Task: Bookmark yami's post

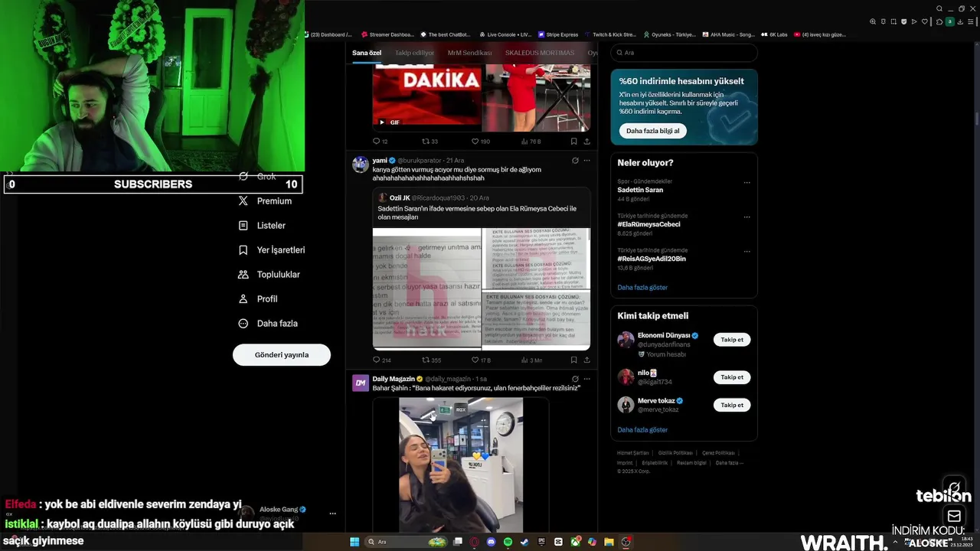Action: [x=573, y=360]
